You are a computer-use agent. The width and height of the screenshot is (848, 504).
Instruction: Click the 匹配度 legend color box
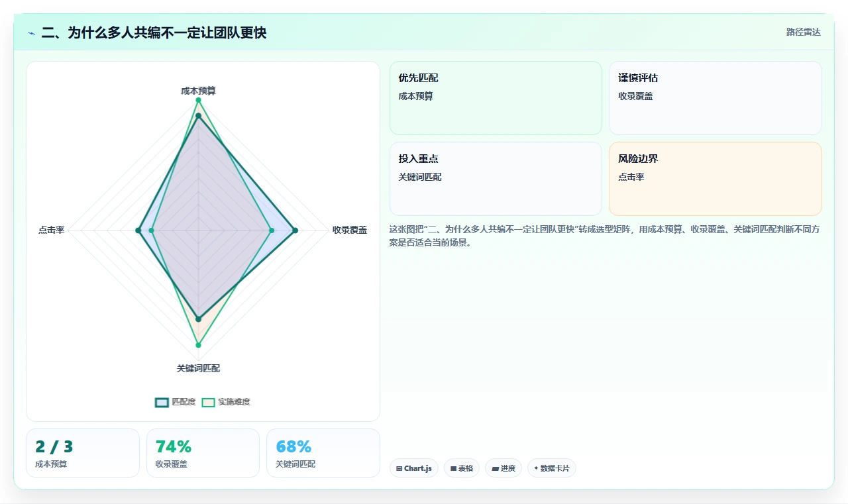tap(162, 402)
